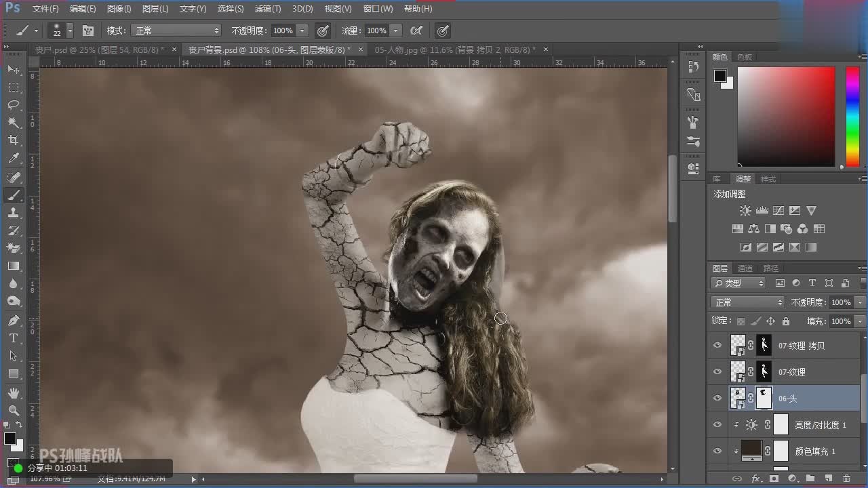Viewport: 868px width, 488px height.
Task: Hide the 07-纹理 layer
Action: coord(717,371)
